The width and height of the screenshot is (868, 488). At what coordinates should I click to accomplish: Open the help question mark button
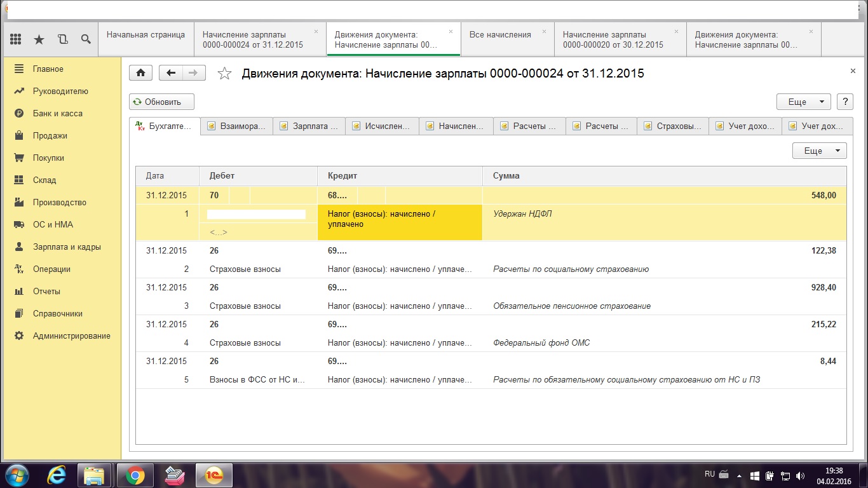coord(844,102)
